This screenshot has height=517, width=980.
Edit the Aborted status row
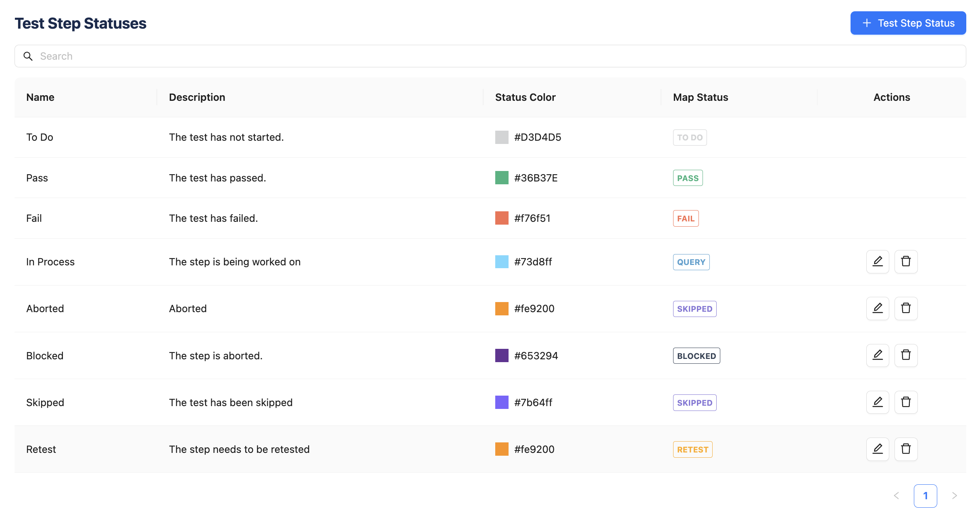(x=878, y=309)
